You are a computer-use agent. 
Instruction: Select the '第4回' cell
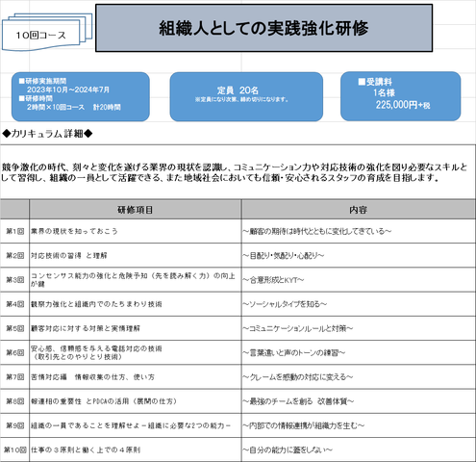pyautogui.click(x=14, y=304)
